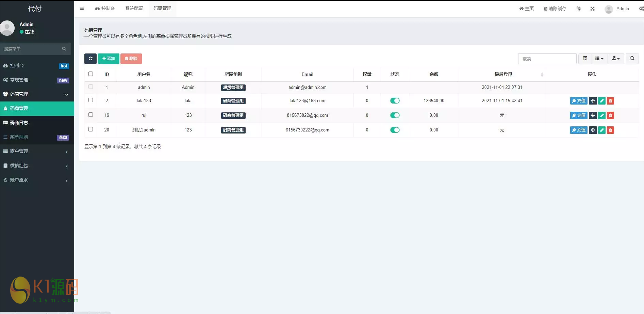644x314 pixels.
Task: Click the table refresh icon button
Action: [90, 59]
